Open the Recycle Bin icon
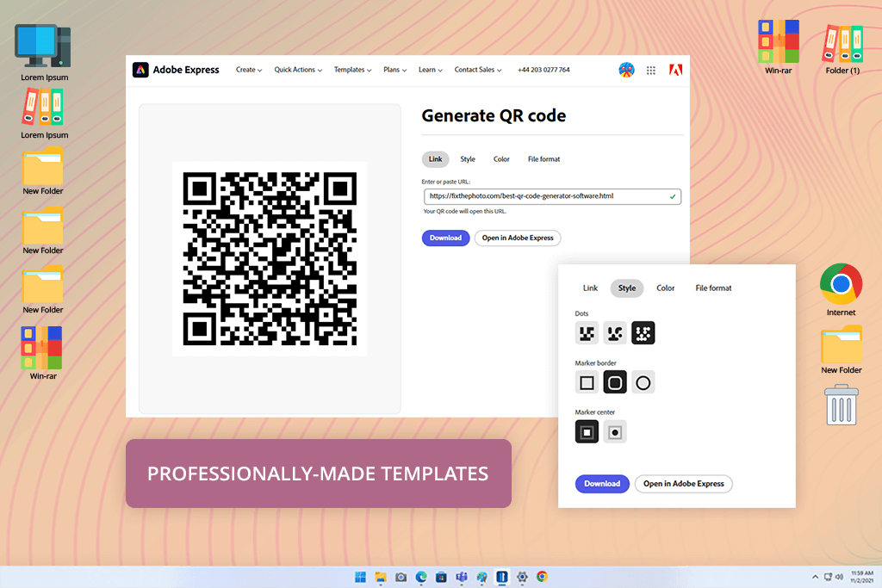 pos(841,405)
